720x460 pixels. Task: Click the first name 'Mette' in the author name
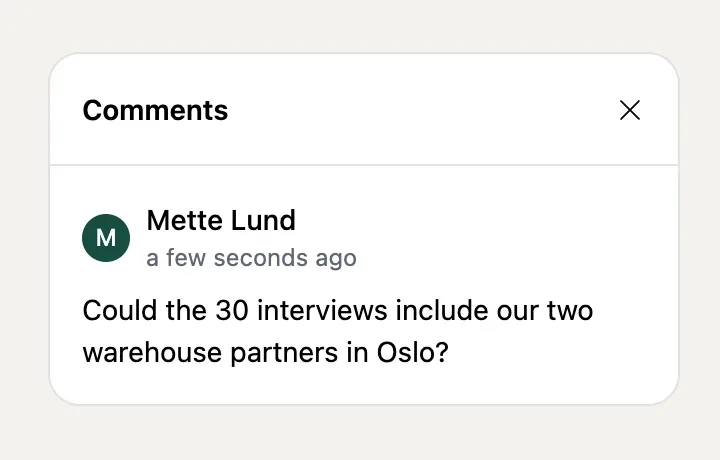(184, 220)
